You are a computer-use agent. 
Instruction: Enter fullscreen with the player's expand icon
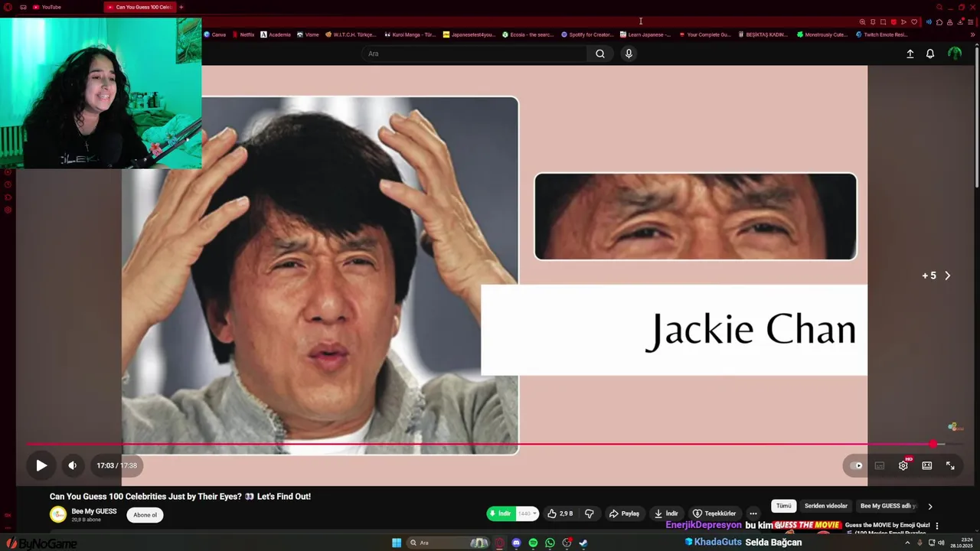click(950, 465)
